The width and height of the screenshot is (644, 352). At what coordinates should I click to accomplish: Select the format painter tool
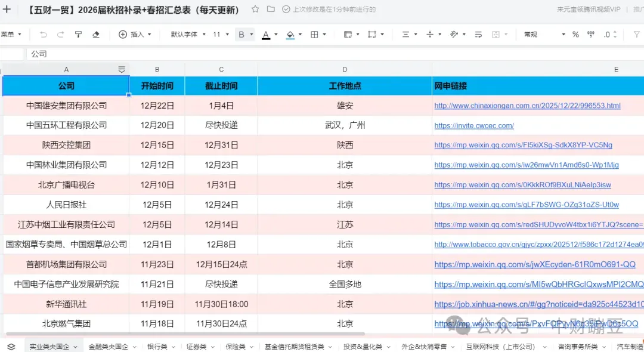coord(78,35)
